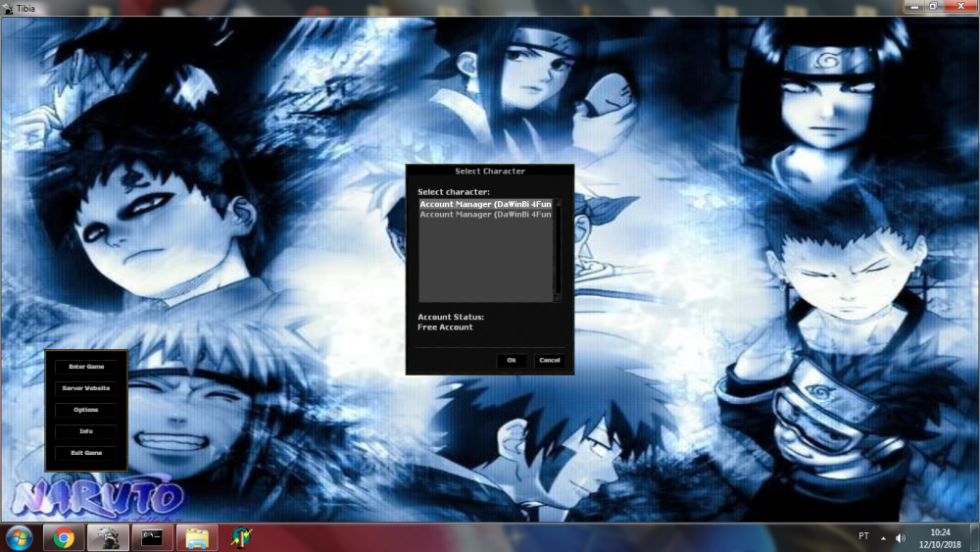Show hidden system tray icons arrow

coord(883,537)
